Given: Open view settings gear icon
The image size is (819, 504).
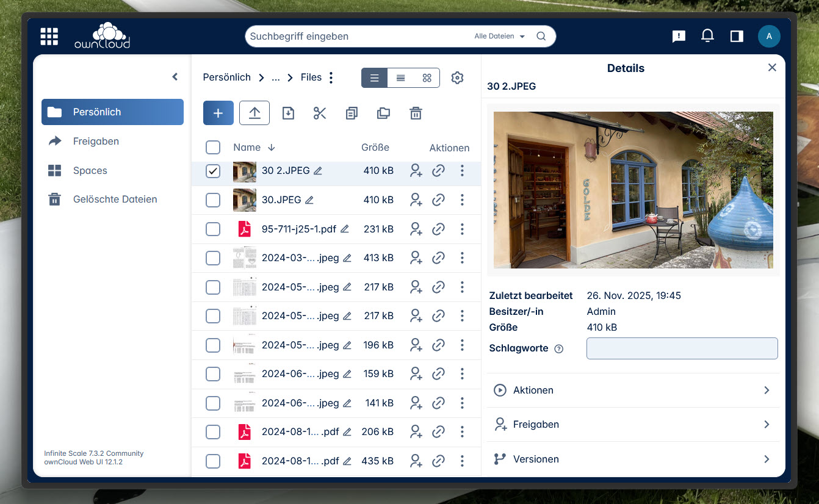Looking at the screenshot, I should [457, 77].
